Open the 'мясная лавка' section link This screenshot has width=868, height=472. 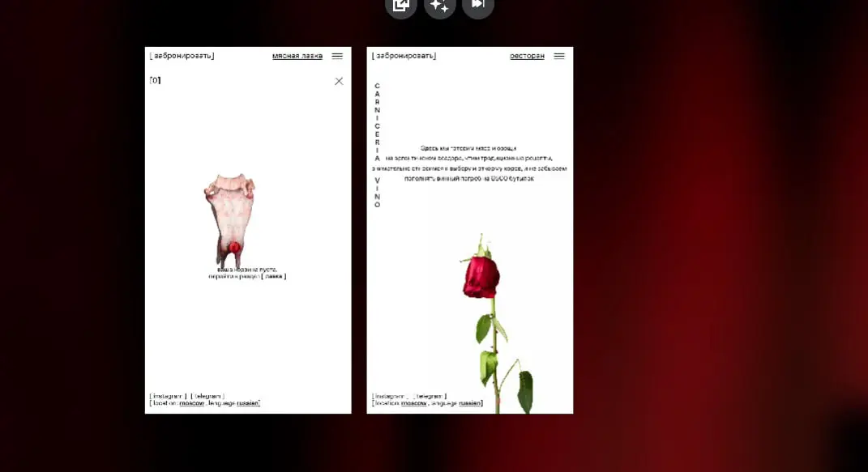click(297, 56)
